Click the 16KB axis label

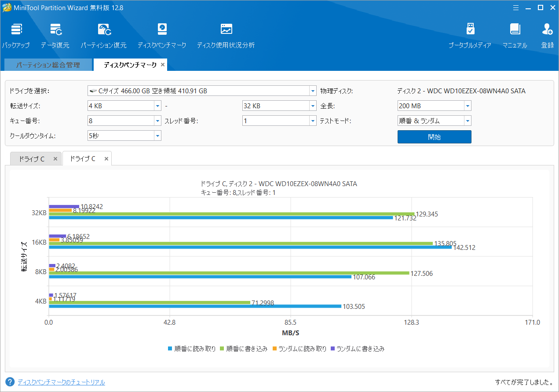coord(40,242)
